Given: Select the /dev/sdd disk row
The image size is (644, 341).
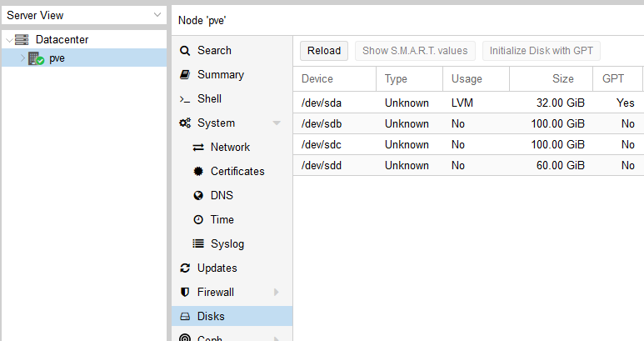Looking at the screenshot, I should tap(468, 165).
